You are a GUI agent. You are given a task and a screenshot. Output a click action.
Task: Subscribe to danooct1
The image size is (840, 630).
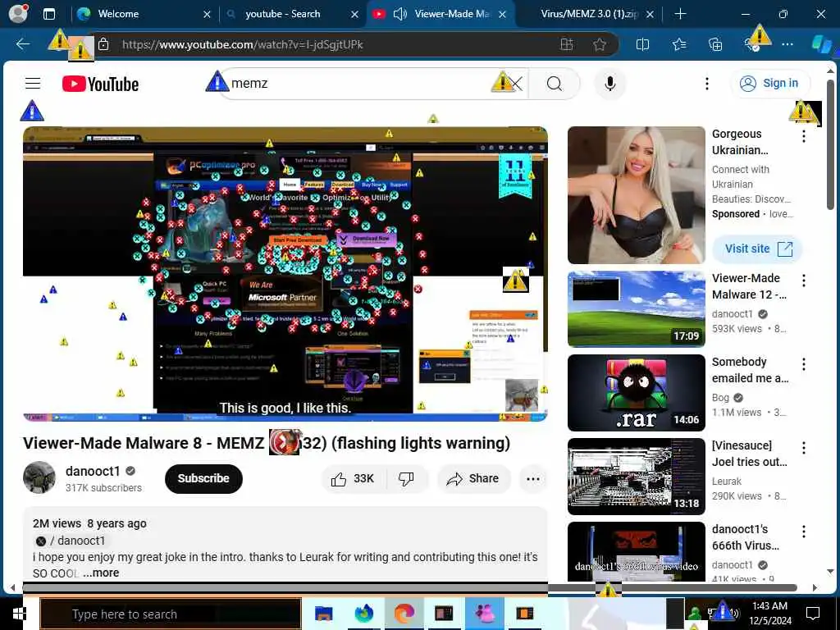(x=203, y=478)
